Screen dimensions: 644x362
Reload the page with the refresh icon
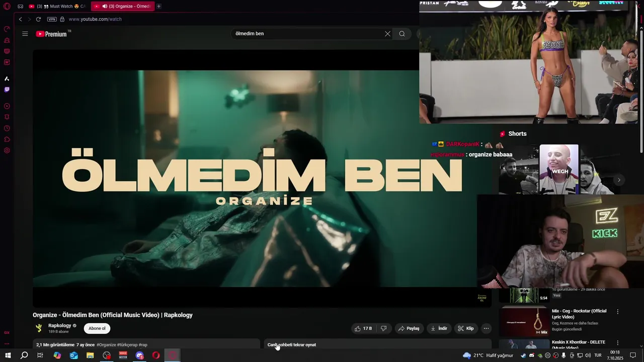click(x=38, y=19)
